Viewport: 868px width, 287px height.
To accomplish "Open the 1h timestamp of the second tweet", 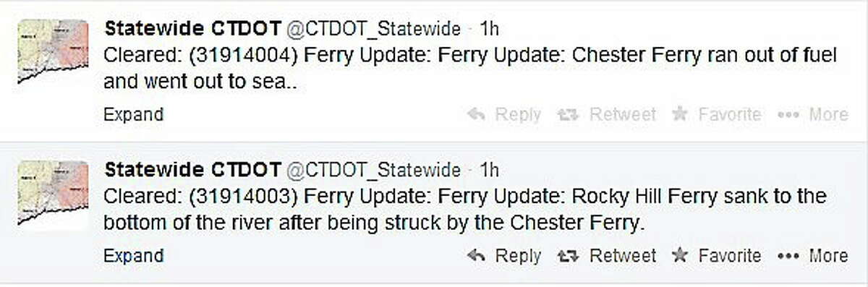I will coord(490,170).
